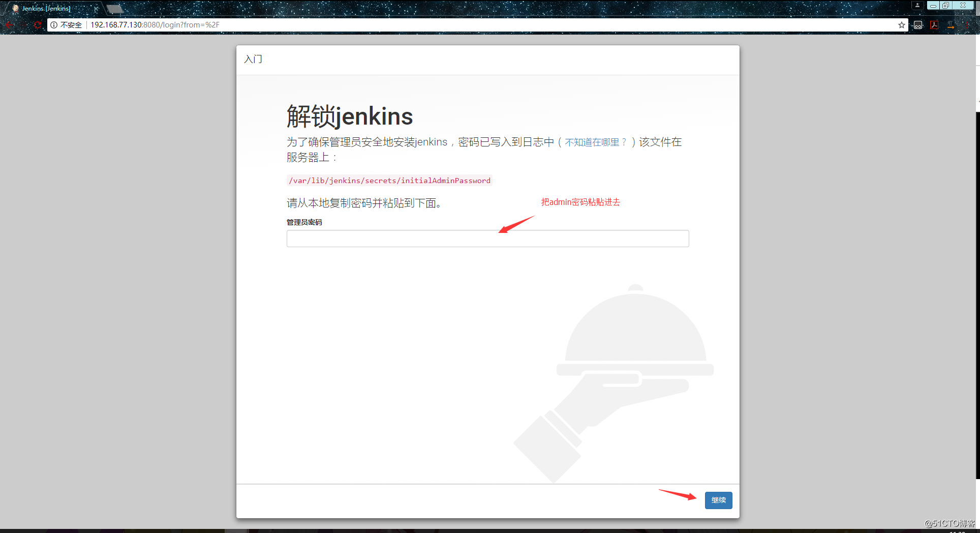Click the 请从本地复制密码并粘贴到下面 text
The width and height of the screenshot is (980, 533).
(x=364, y=203)
